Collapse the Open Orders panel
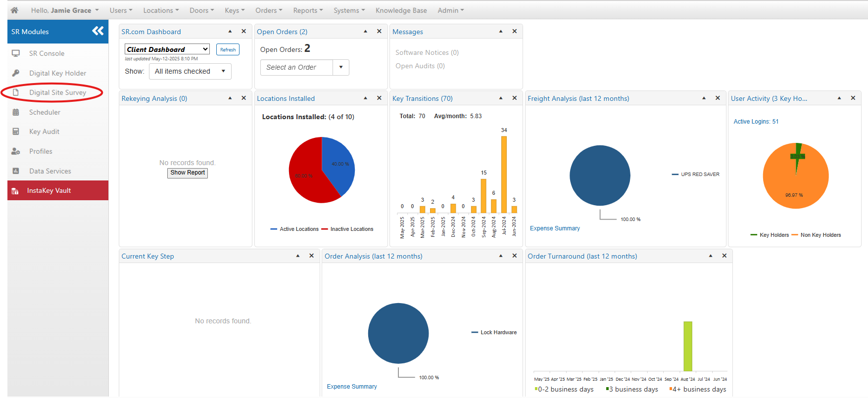The height and width of the screenshot is (398, 868). [x=365, y=31]
